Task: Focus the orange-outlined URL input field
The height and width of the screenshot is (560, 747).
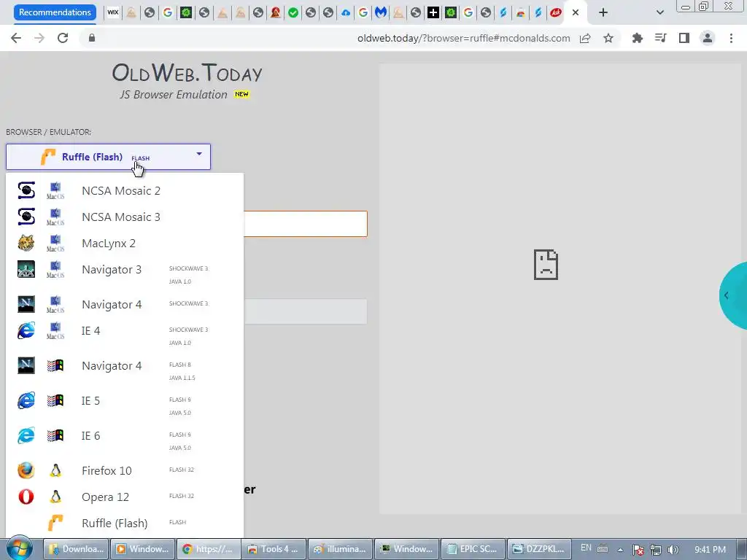Action: tap(306, 224)
